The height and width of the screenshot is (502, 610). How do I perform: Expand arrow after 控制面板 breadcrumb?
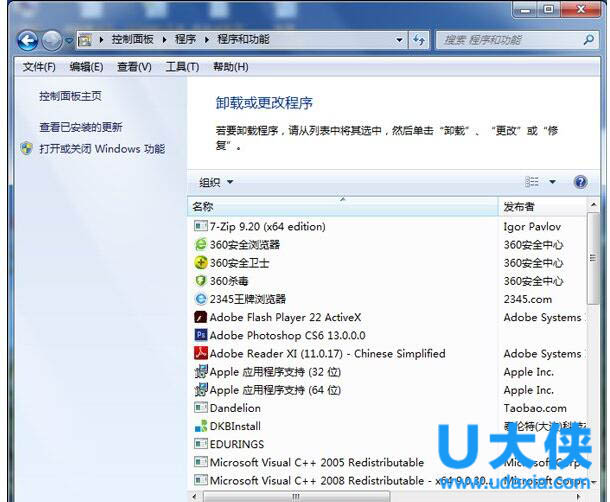(164, 40)
